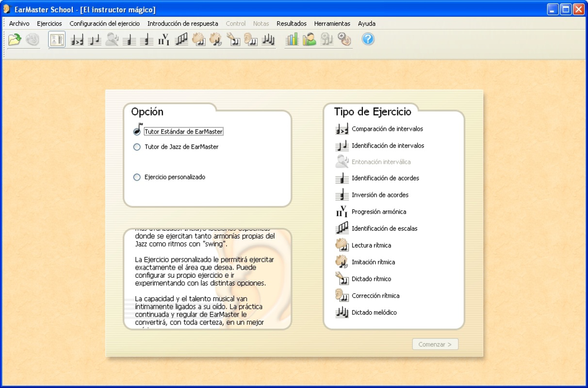Choose Inversión de acordes in exercise list

coord(372,195)
